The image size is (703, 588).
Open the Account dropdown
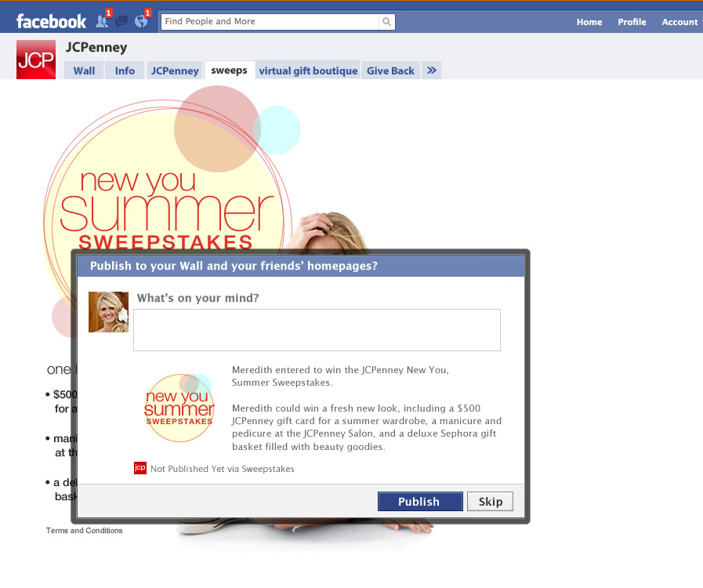pos(682,22)
